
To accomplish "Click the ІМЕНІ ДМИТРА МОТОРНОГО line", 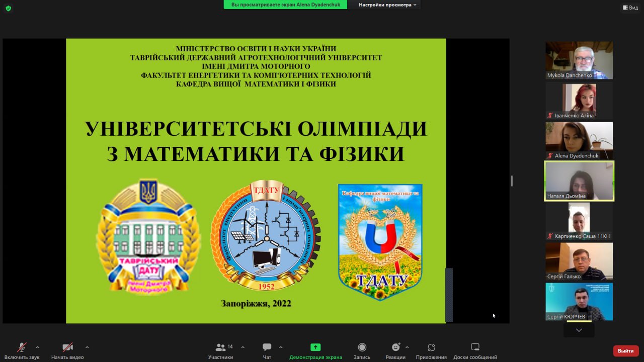I will tap(256, 66).
